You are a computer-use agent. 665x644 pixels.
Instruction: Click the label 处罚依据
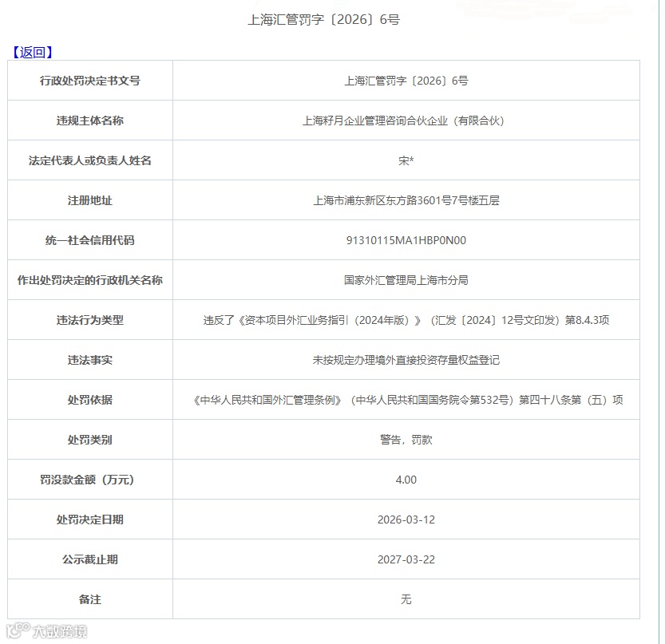(90, 399)
